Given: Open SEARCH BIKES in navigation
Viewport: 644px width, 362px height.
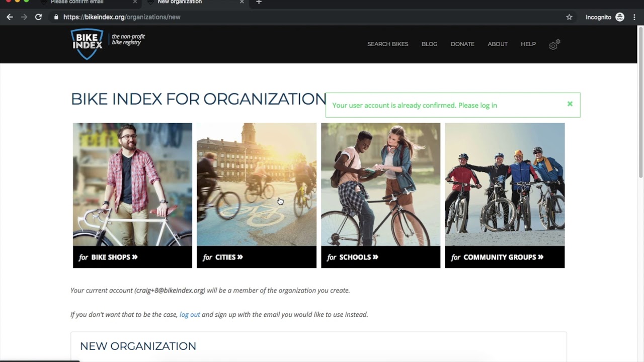Looking at the screenshot, I should coord(387,44).
